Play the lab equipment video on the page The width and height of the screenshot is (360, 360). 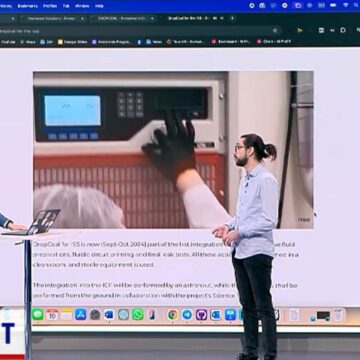173,150
